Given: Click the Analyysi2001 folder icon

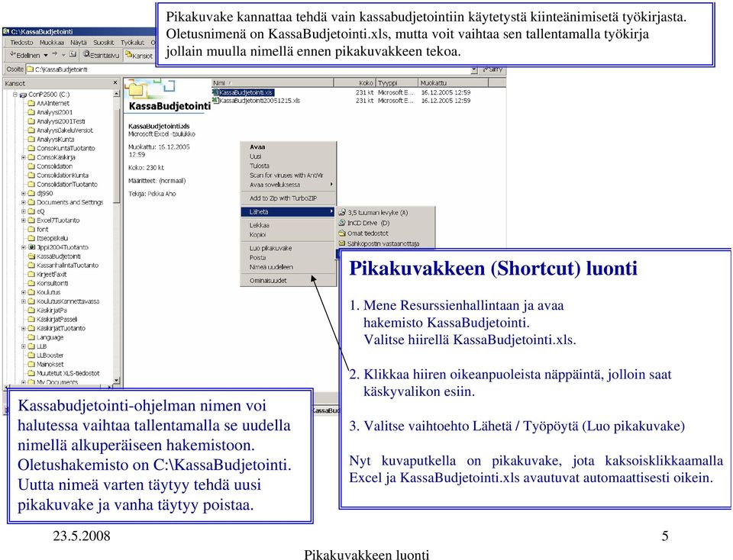Looking at the screenshot, I should pyautogui.click(x=31, y=112).
